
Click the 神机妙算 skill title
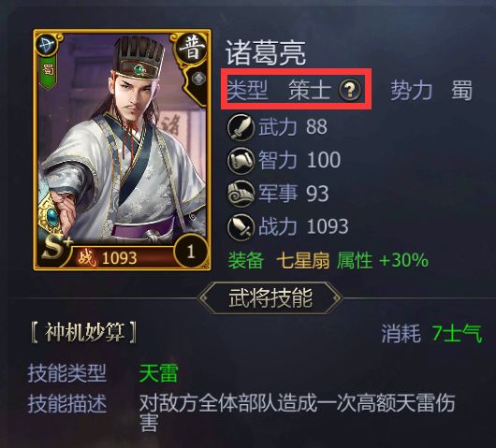84,333
